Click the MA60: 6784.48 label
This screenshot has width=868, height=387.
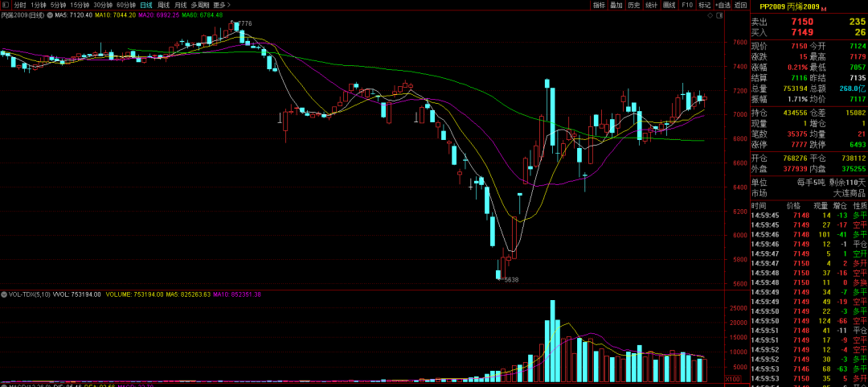click(x=202, y=15)
